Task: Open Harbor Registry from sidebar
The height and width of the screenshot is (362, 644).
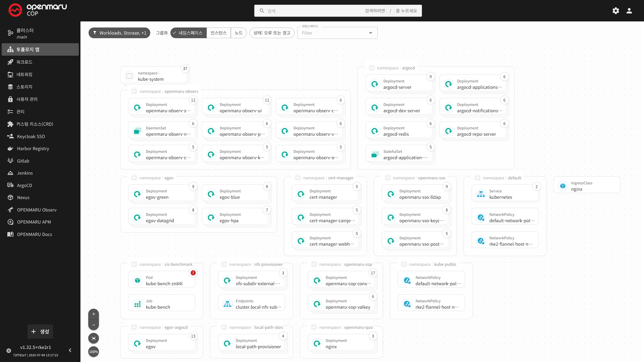Action: pyautogui.click(x=33, y=148)
